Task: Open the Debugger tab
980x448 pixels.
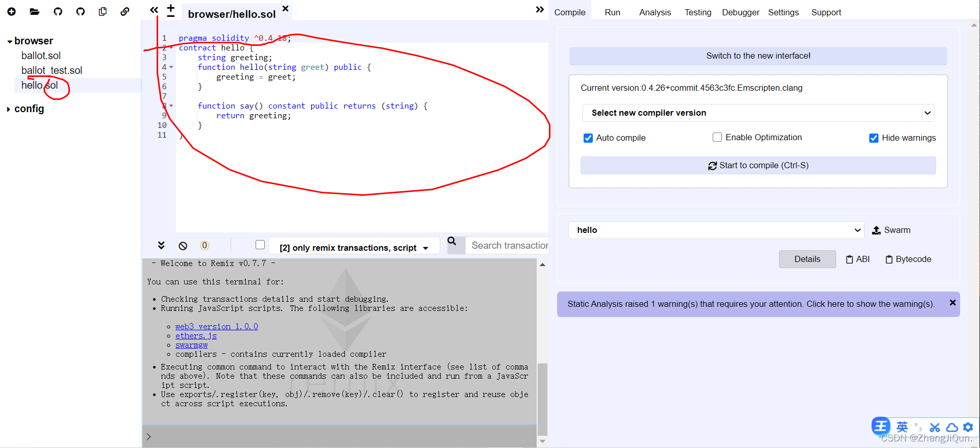Action: [x=740, y=12]
